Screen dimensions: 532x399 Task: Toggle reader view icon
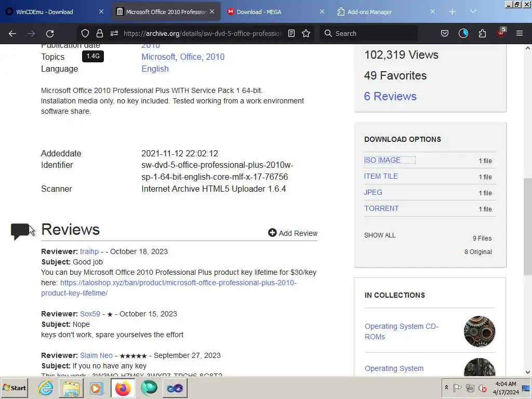pyautogui.click(x=291, y=33)
